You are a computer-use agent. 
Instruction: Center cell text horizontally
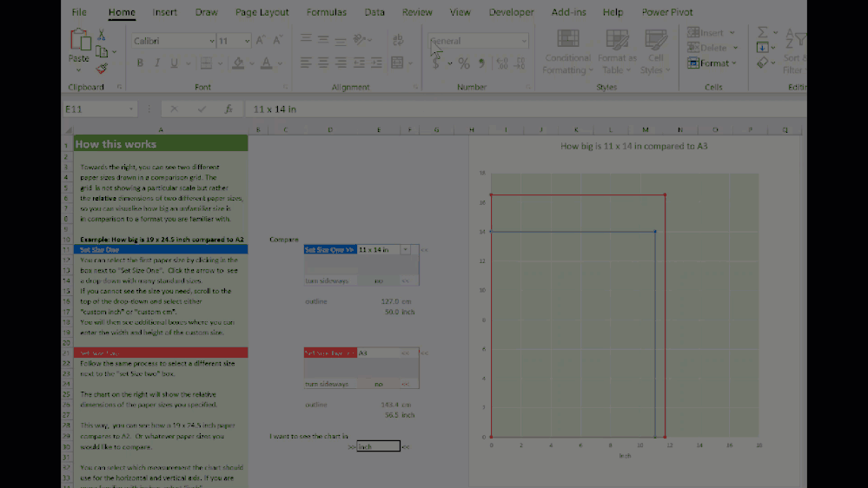(x=323, y=63)
